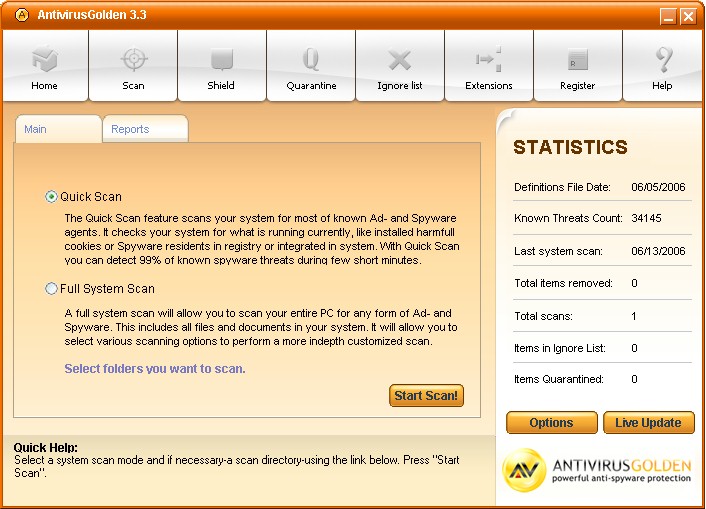Click the Definitions File Date value 06/05/2006
Image resolution: width=706 pixels, height=509 pixels.
click(658, 187)
